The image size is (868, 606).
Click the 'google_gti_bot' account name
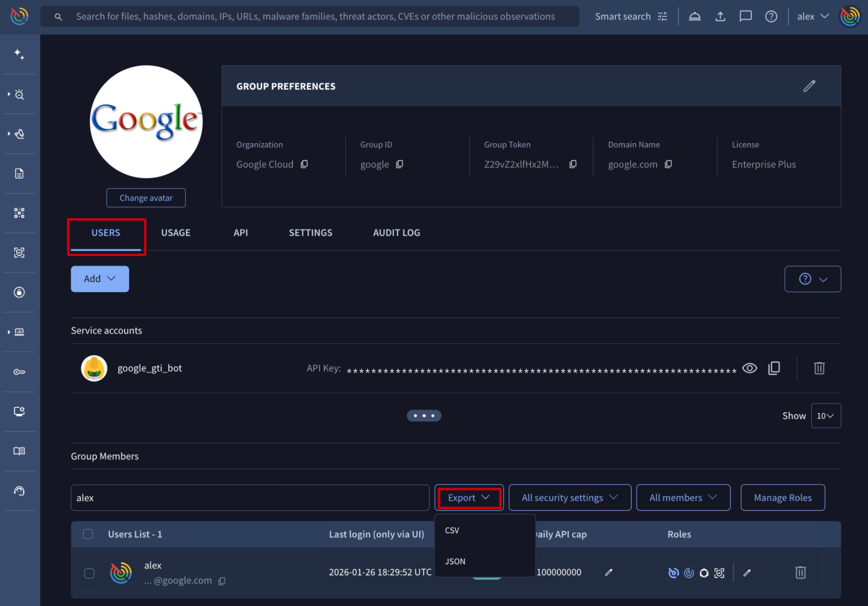click(150, 368)
